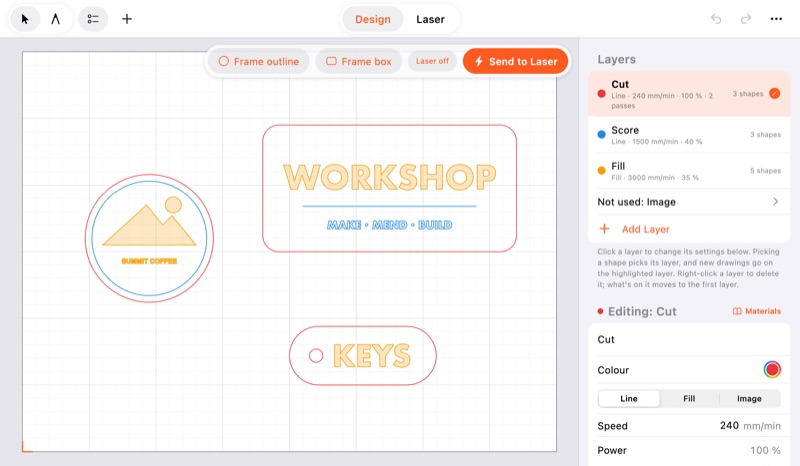The width and height of the screenshot is (800, 466).
Task: Switch to the Design tab
Action: tap(372, 19)
